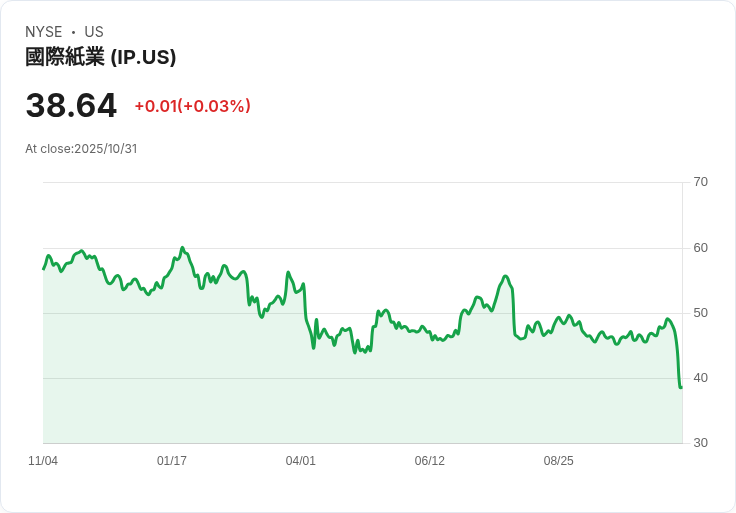Viewport: 736px width, 513px height.
Task: Click the chart line's starting point at 11/04
Action: (43, 269)
